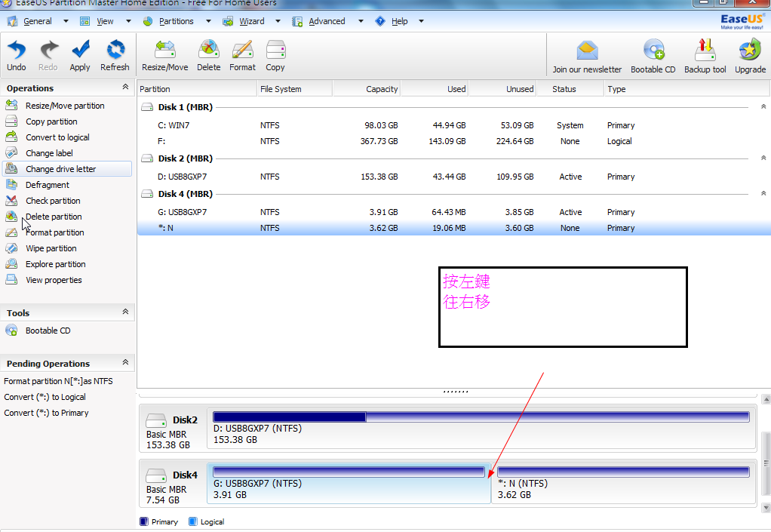Select the F: partition row

(x=453, y=141)
